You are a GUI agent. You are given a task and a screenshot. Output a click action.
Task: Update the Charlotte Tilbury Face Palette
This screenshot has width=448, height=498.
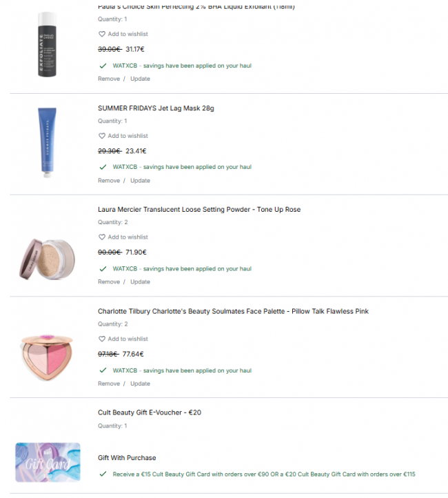coord(140,384)
